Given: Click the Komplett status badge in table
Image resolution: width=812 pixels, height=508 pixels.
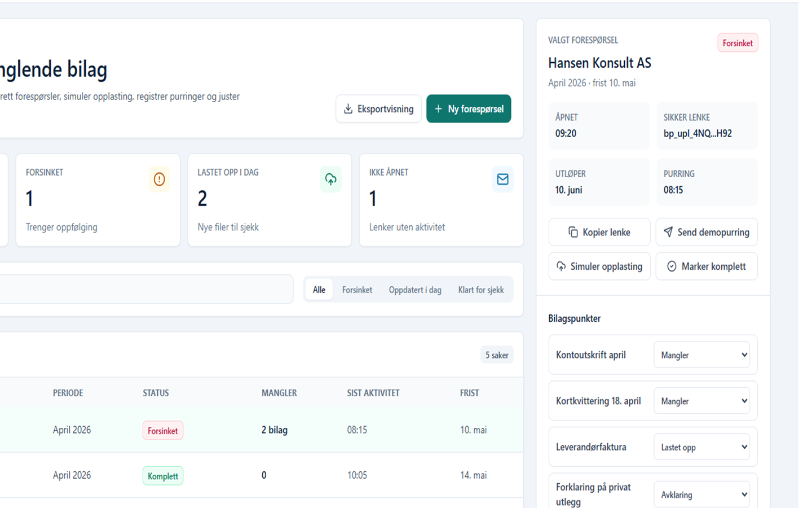Looking at the screenshot, I should click(x=163, y=476).
